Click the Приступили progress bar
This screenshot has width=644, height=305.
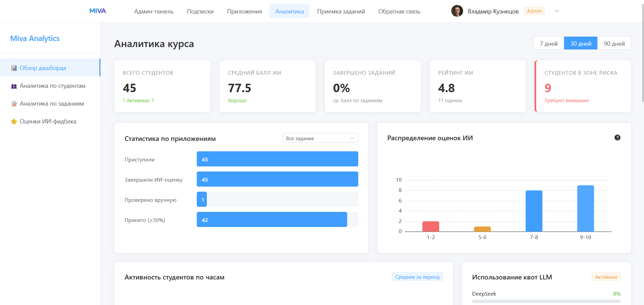tap(277, 159)
